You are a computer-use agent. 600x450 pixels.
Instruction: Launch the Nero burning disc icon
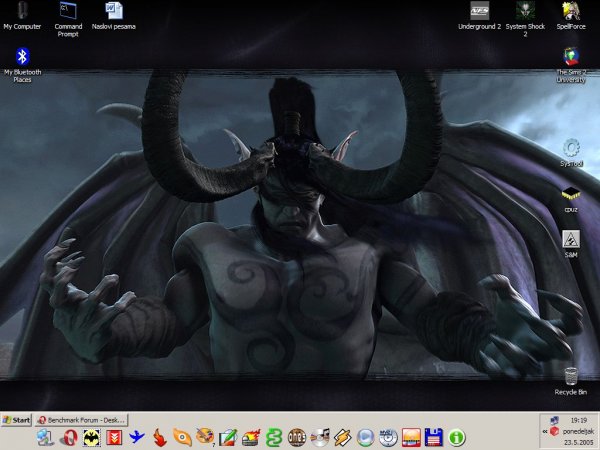point(251,437)
